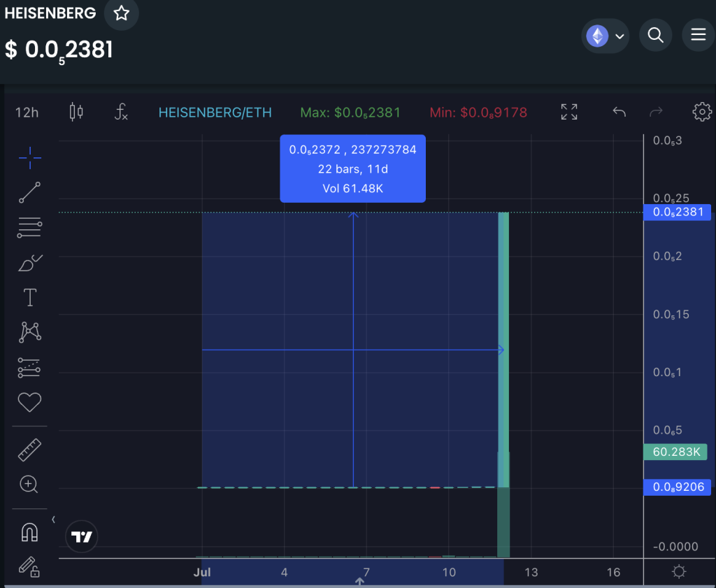
Task: Click the HEISENBERG/ETH pair label
Action: [215, 113]
